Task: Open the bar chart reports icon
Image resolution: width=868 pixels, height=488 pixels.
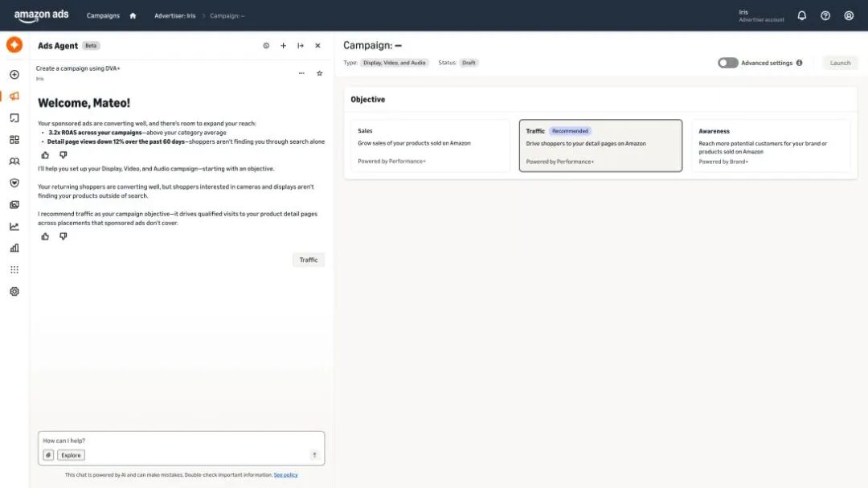Action: click(14, 248)
